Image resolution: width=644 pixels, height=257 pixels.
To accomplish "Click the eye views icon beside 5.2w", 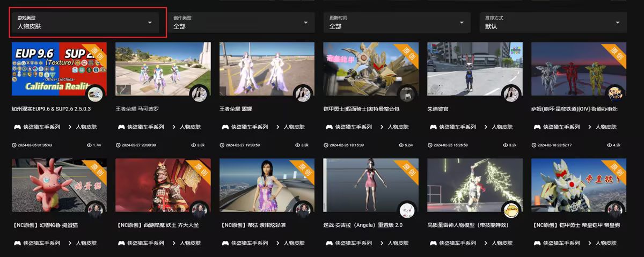I will pos(401,145).
